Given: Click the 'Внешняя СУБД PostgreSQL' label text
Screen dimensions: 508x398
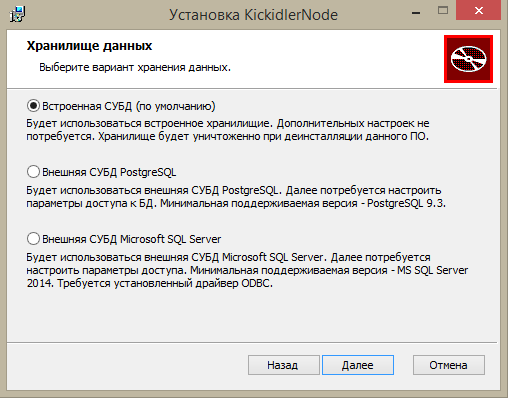Looking at the screenshot, I should pos(109,172).
